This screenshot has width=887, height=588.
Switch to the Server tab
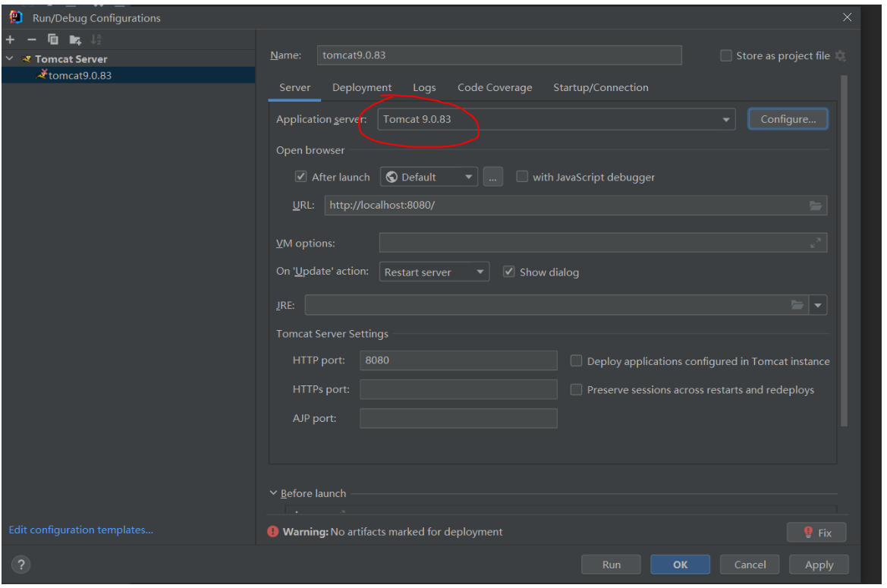(294, 88)
